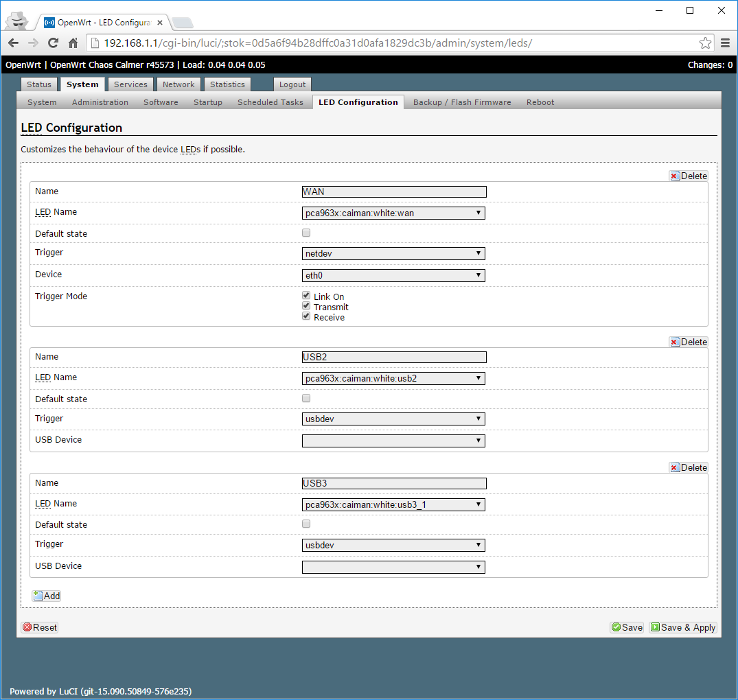Click the browser home icon
Image resolution: width=738 pixels, height=700 pixels.
(x=73, y=43)
